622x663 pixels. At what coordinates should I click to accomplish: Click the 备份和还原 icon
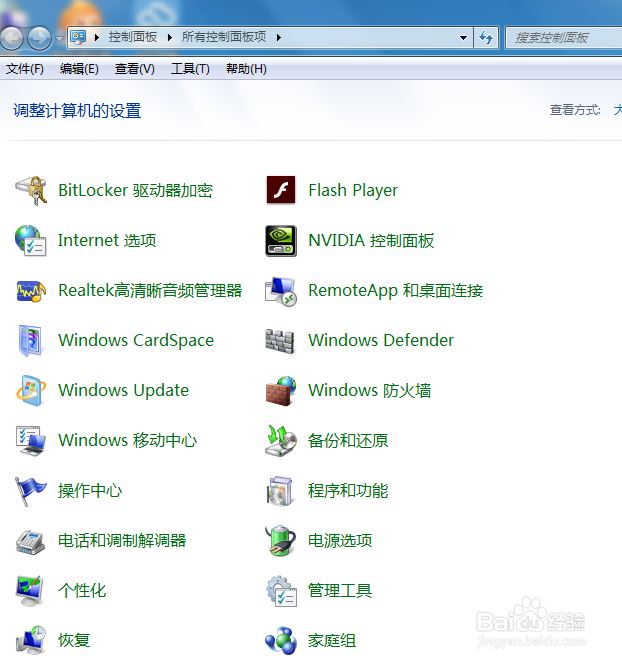coord(281,441)
